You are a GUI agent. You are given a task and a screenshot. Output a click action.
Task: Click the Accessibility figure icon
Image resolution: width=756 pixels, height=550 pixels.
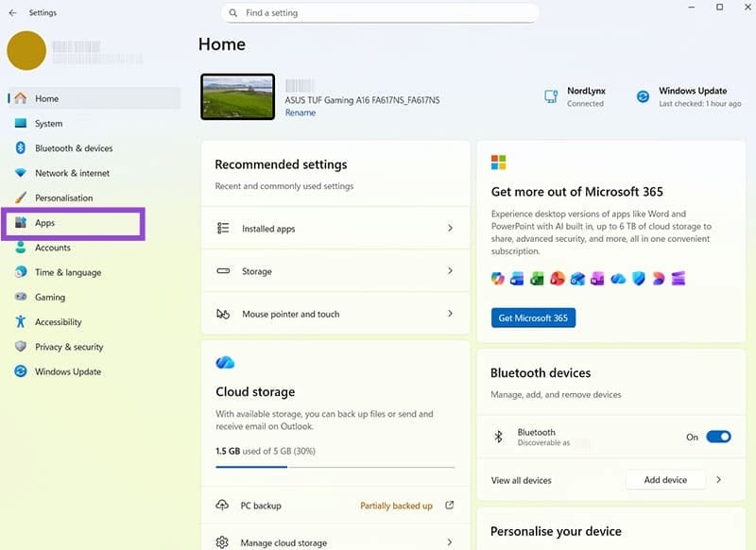[21, 322]
